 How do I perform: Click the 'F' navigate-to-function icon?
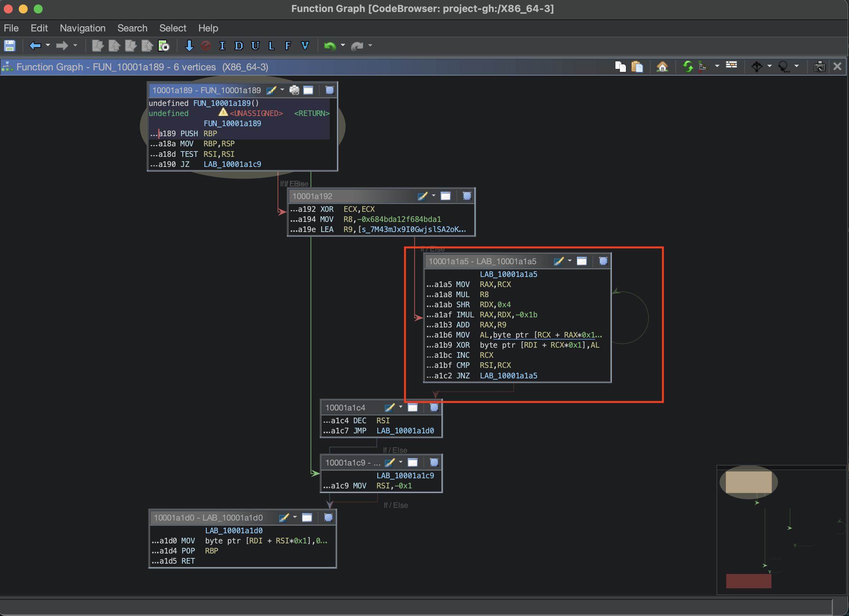click(288, 46)
